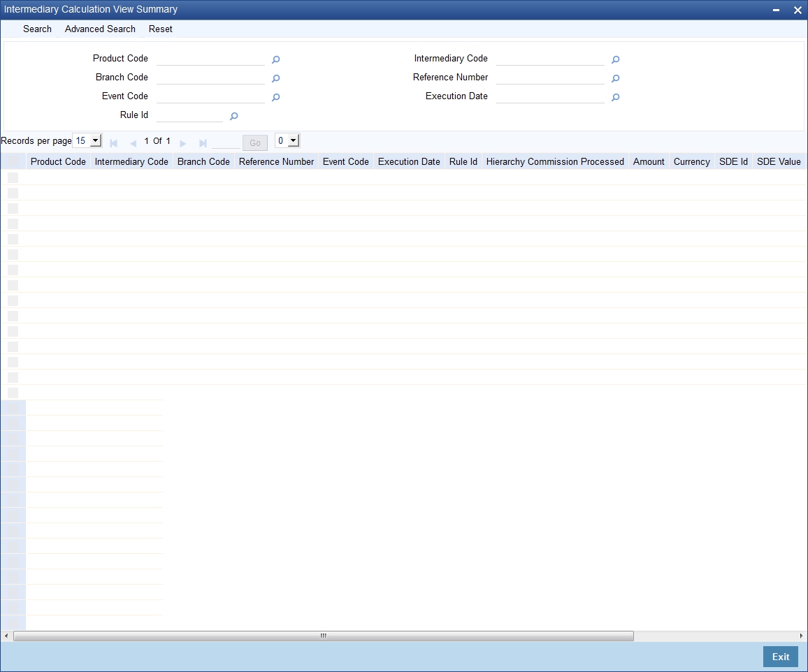Image resolution: width=808 pixels, height=672 pixels.
Task: Close the Intermediary Calculation View Summary window
Action: click(x=798, y=10)
